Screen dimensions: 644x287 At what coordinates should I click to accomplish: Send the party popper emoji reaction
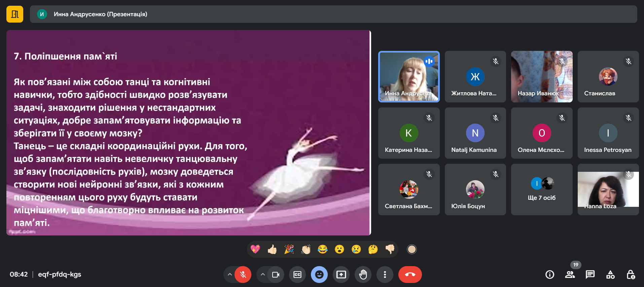[x=289, y=249]
